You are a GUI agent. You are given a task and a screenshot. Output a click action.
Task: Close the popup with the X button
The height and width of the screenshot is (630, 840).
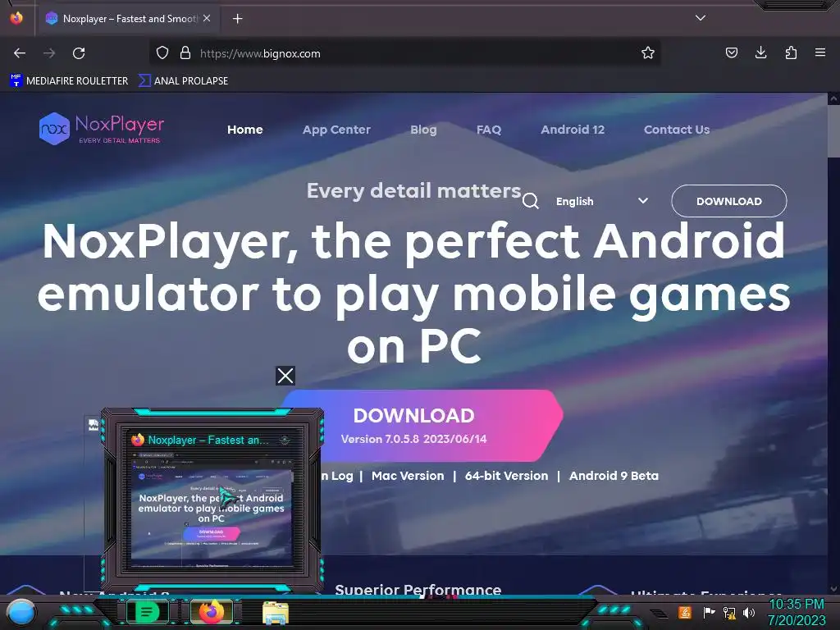coord(285,376)
